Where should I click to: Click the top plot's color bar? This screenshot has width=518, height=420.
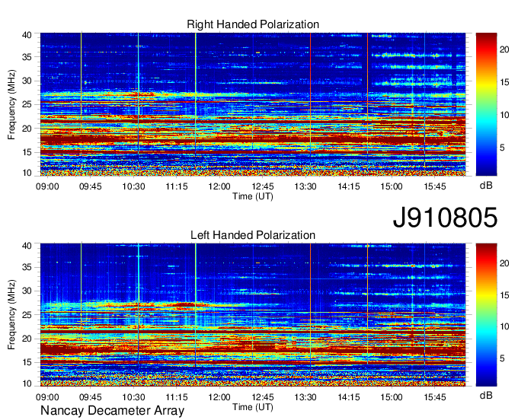[x=486, y=104]
